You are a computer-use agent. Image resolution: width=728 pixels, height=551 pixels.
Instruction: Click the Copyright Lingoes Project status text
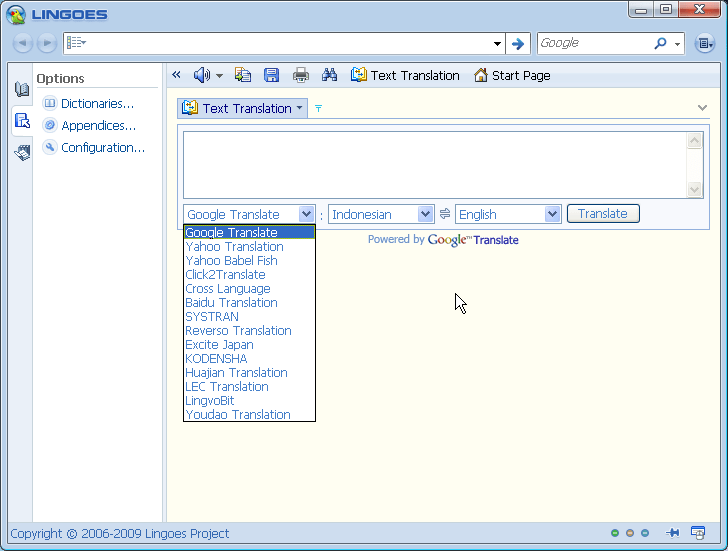pos(119,533)
